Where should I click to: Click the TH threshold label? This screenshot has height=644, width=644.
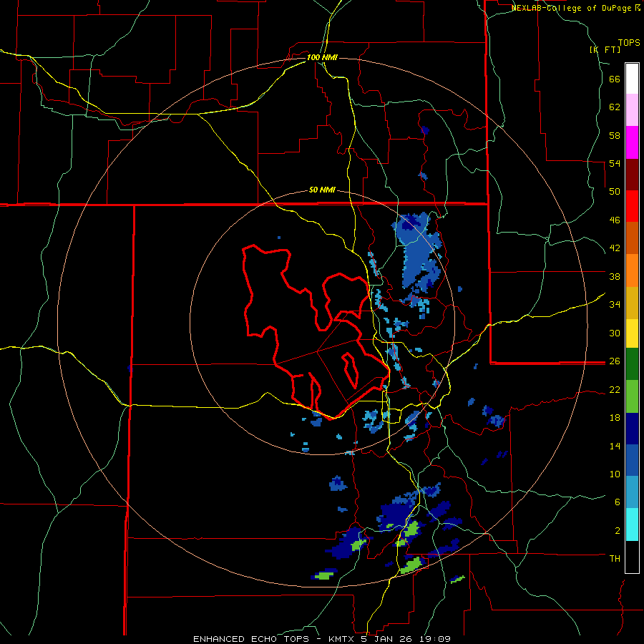(615, 558)
